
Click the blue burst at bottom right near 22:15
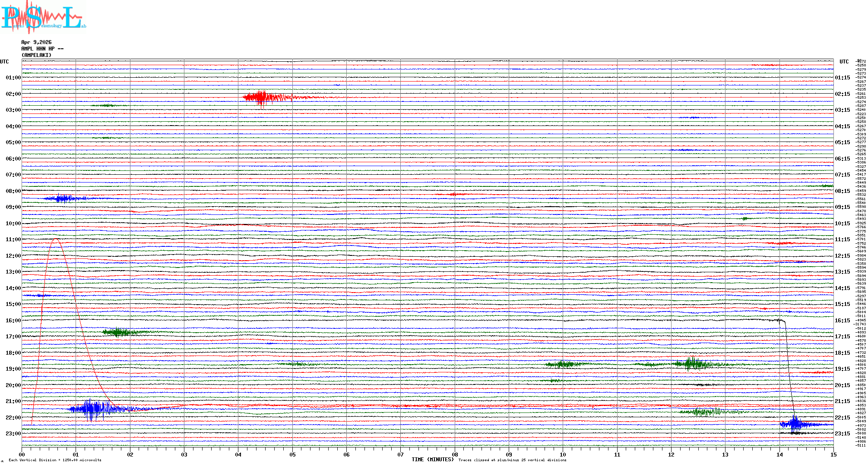795,424
